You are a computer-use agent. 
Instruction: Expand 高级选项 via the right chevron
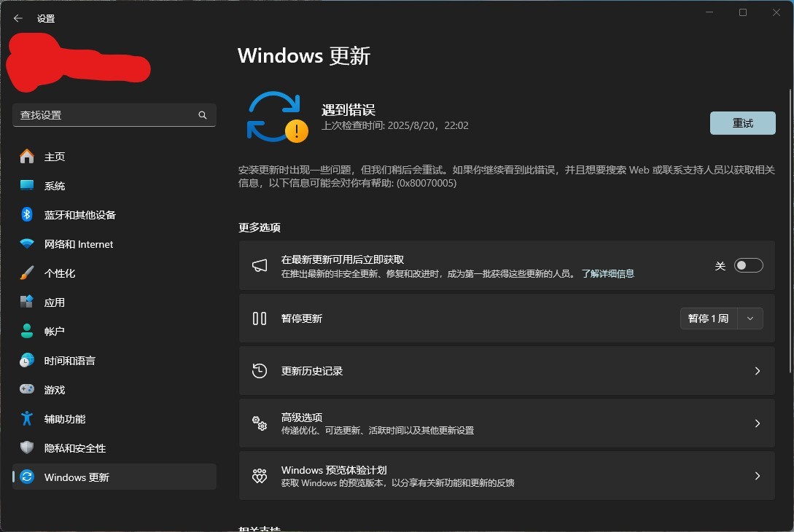click(757, 423)
